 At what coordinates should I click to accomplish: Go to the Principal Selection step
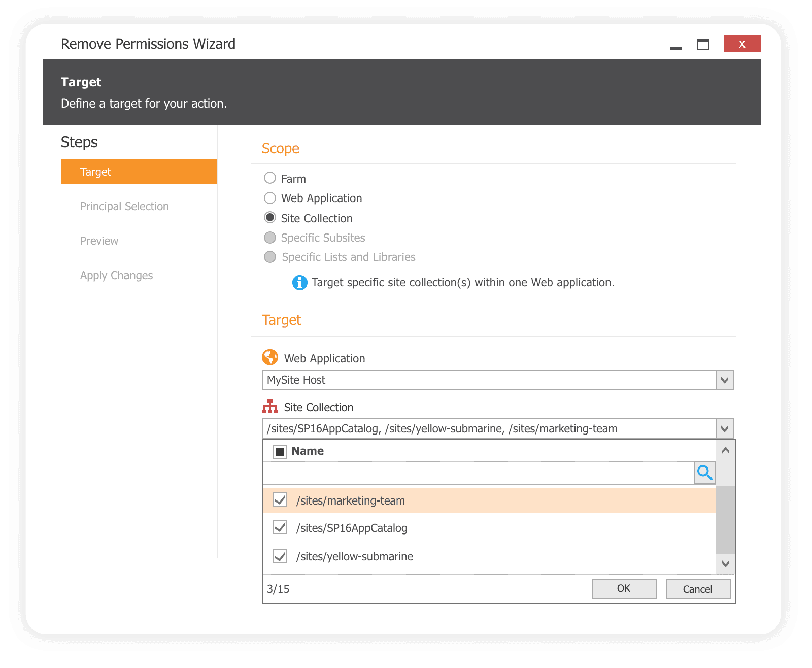[124, 206]
